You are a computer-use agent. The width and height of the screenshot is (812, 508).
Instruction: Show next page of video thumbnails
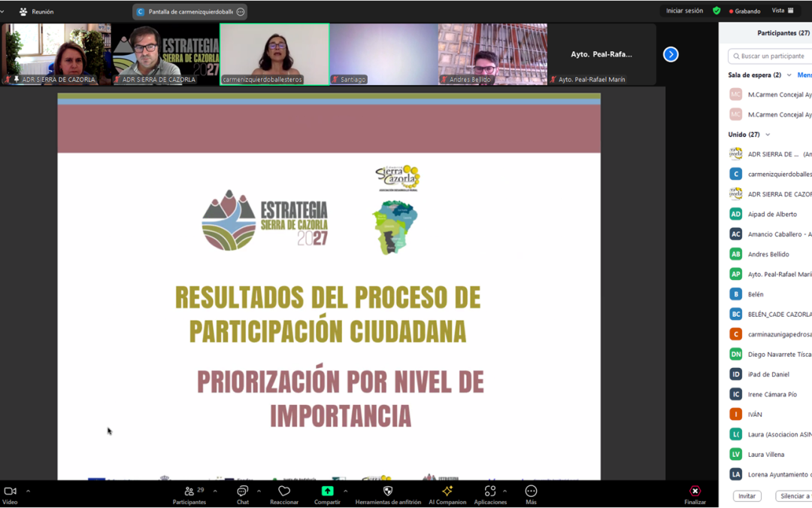tap(671, 54)
